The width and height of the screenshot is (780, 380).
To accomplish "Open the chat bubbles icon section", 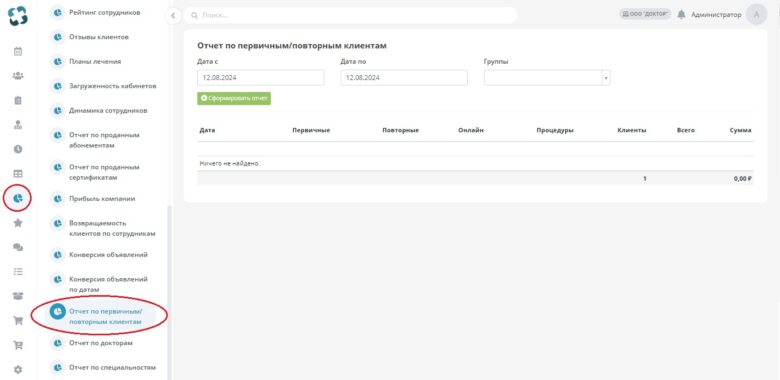I will (18, 247).
